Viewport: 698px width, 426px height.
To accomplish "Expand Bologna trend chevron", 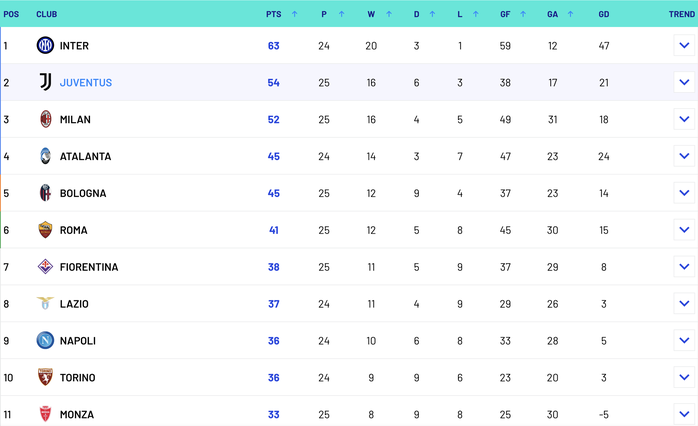I will pyautogui.click(x=684, y=193).
